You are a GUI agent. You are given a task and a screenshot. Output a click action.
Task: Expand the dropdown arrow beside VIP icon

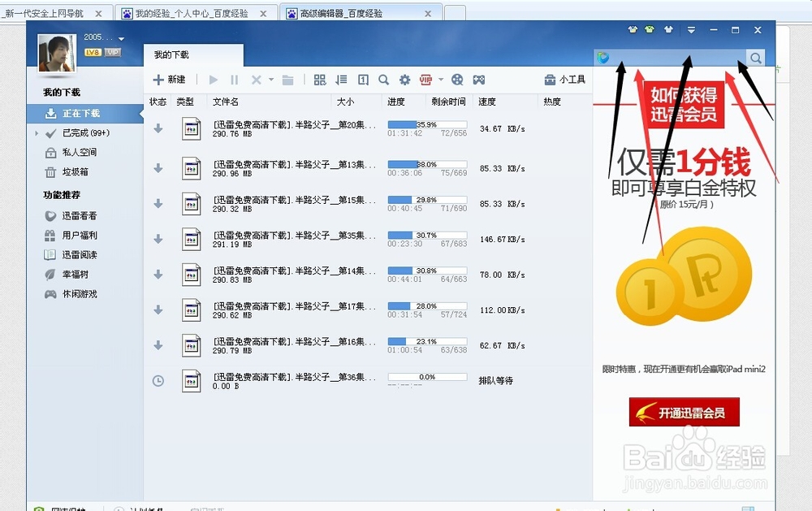(441, 80)
